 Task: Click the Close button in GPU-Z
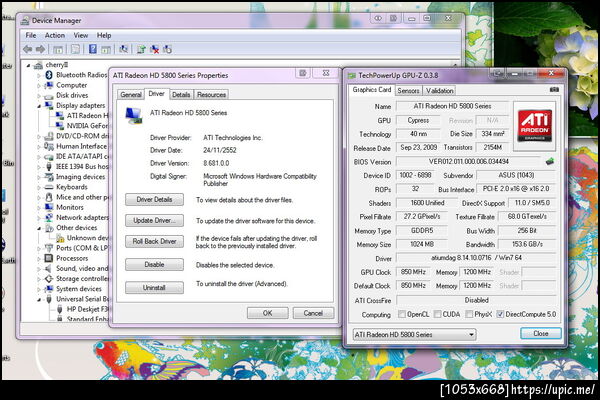[x=540, y=334]
